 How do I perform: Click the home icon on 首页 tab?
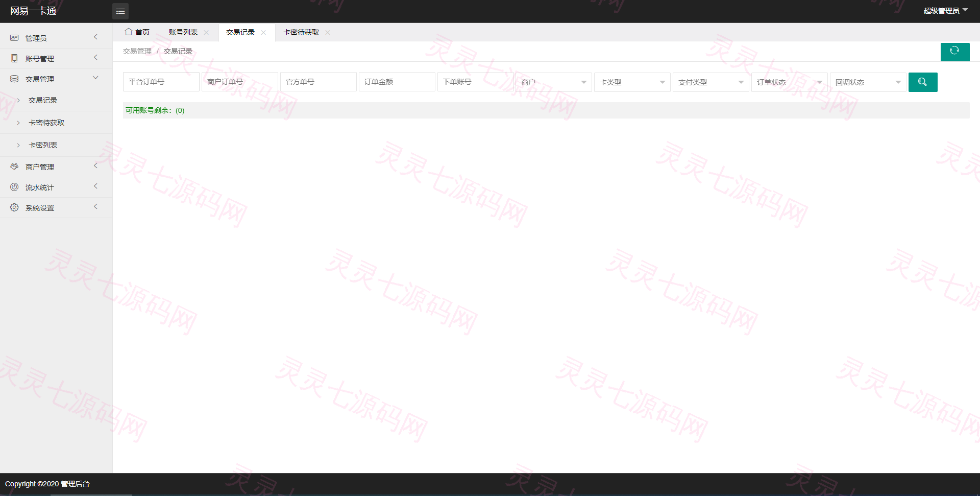click(129, 32)
